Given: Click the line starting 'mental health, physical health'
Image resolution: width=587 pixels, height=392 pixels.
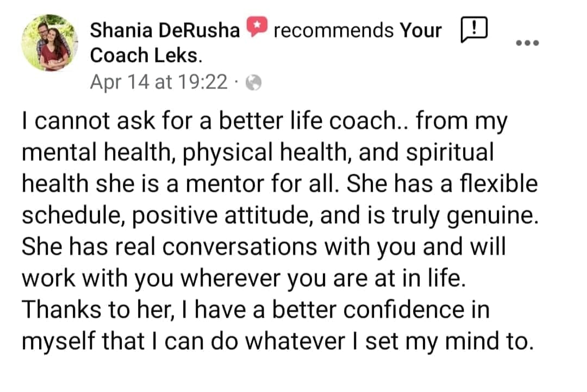Looking at the screenshot, I should (258, 153).
